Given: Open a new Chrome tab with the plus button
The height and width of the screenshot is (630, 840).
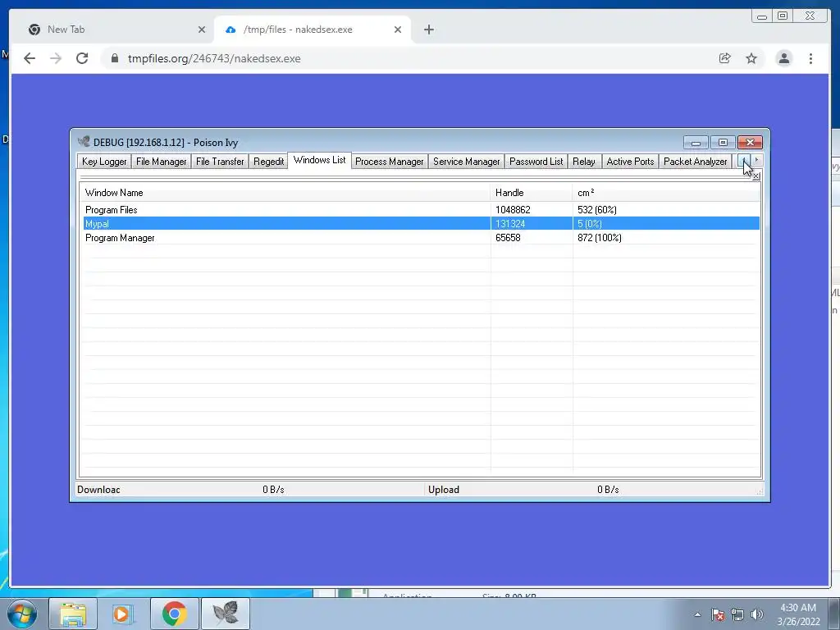Looking at the screenshot, I should 428,30.
